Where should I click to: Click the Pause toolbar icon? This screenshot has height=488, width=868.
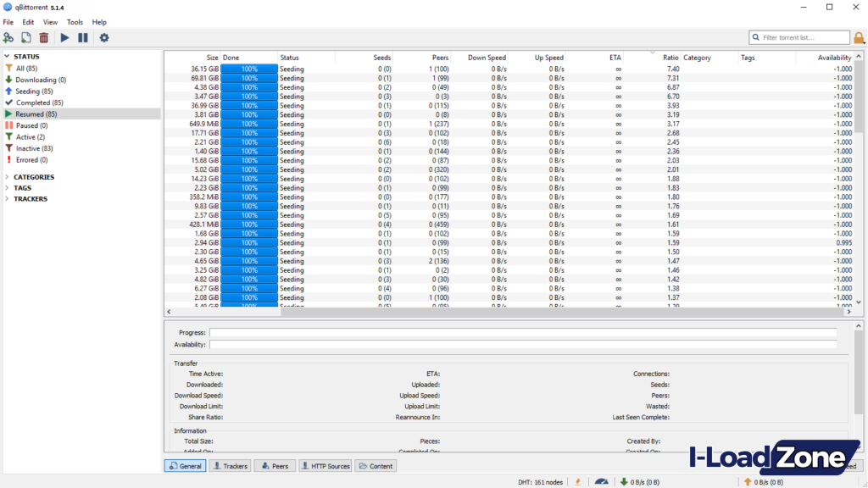[82, 37]
